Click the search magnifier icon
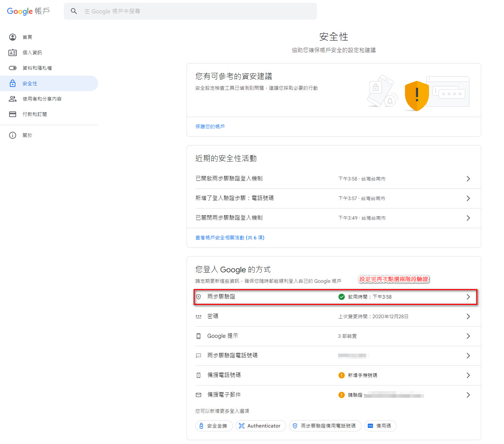Image resolution: width=504 pixels, height=444 pixels. coord(74,11)
